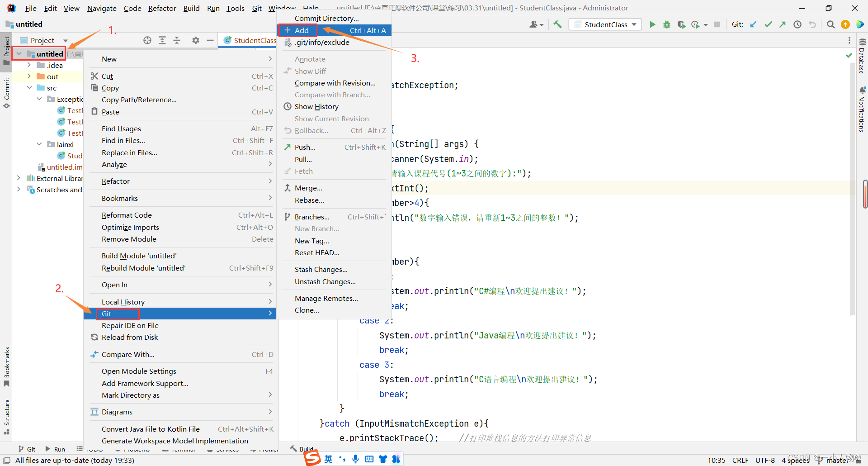Click Expand All icon in Project panel
Viewport: 868px width, 466px height.
point(162,40)
